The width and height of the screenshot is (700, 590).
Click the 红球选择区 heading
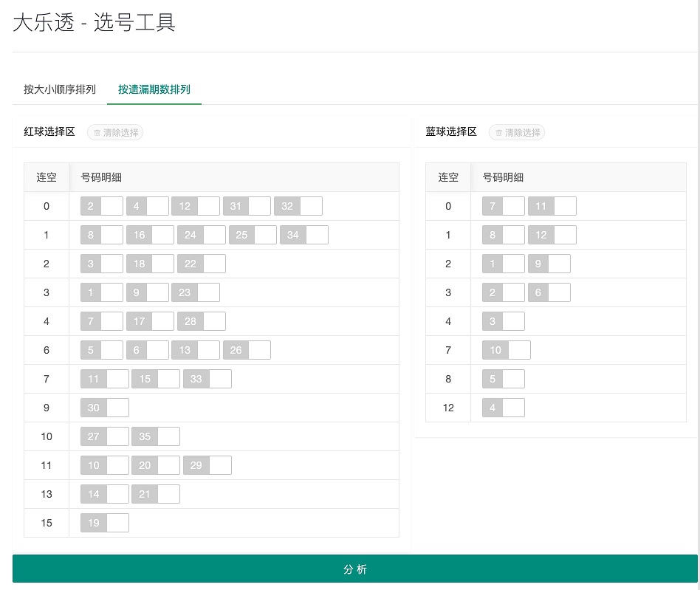point(49,131)
